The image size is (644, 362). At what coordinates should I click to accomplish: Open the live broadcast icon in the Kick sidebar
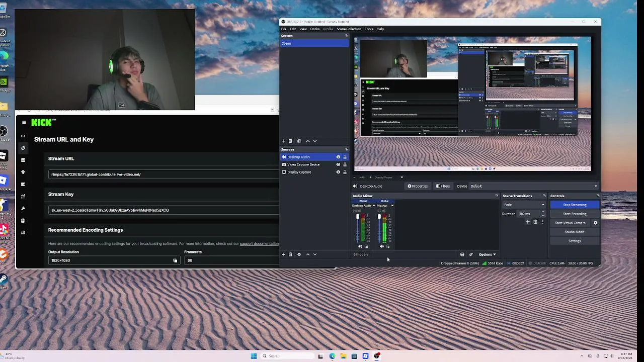pyautogui.click(x=23, y=136)
